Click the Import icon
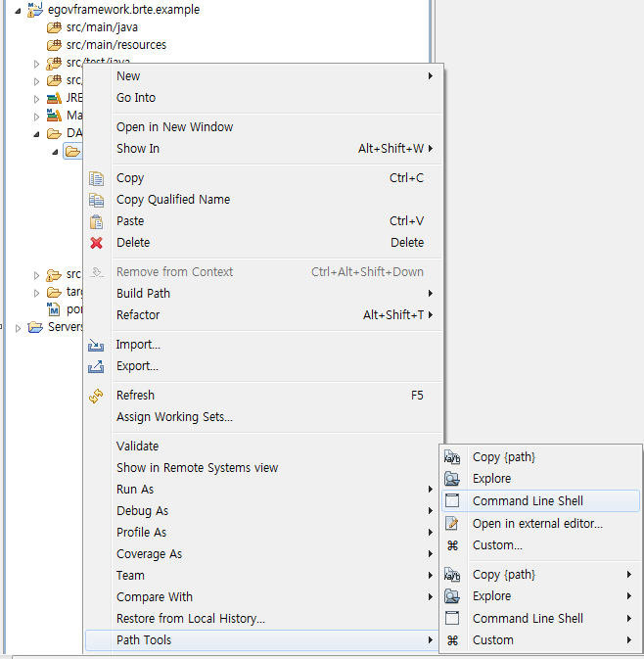 coord(96,345)
